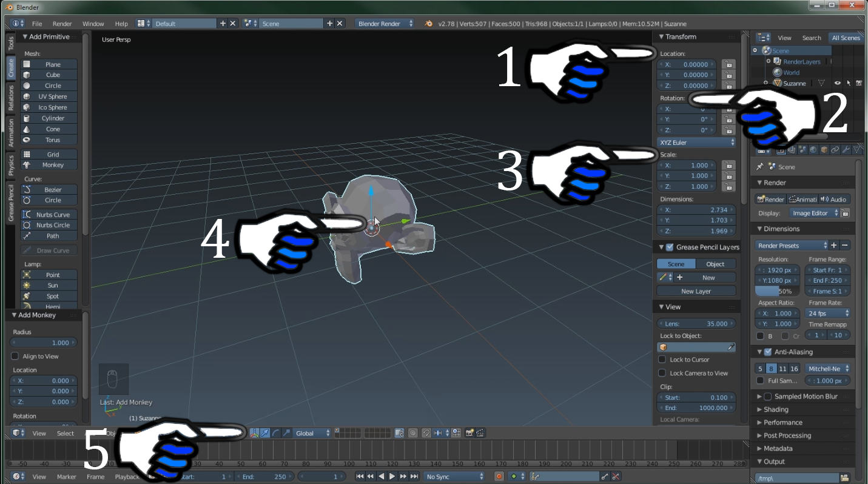Open the File menu
This screenshot has height=484, width=868.
tap(37, 24)
